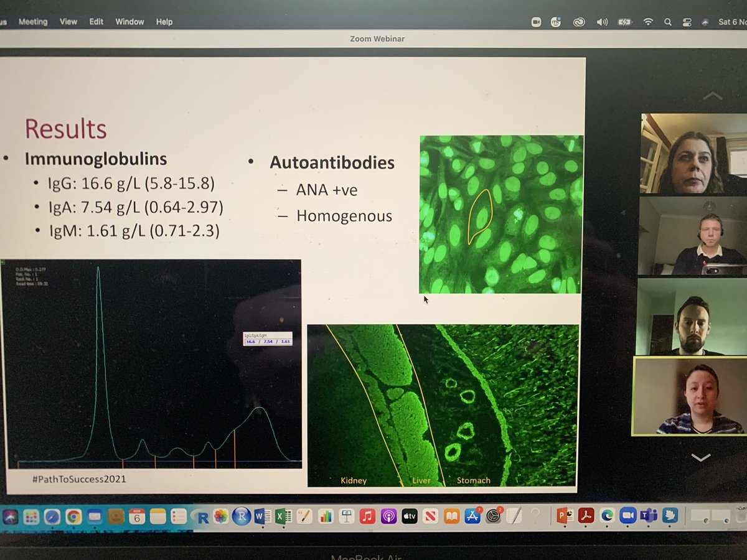Open Mail from the Dock
Screen dimensions: 747x560
coord(95,516)
